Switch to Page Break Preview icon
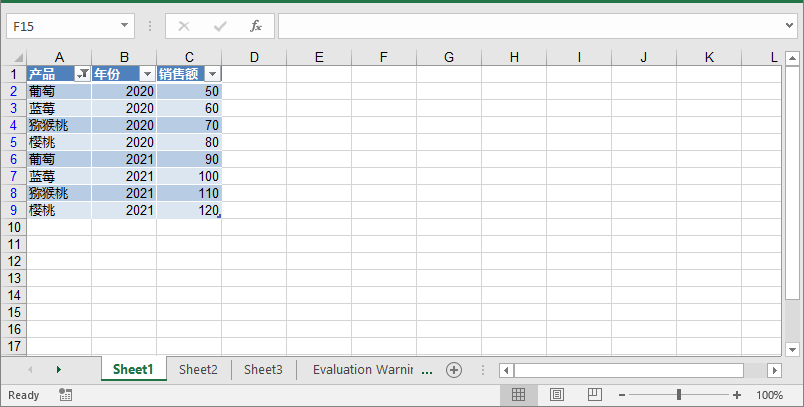Screen dimensions: 804x407 click(594, 395)
